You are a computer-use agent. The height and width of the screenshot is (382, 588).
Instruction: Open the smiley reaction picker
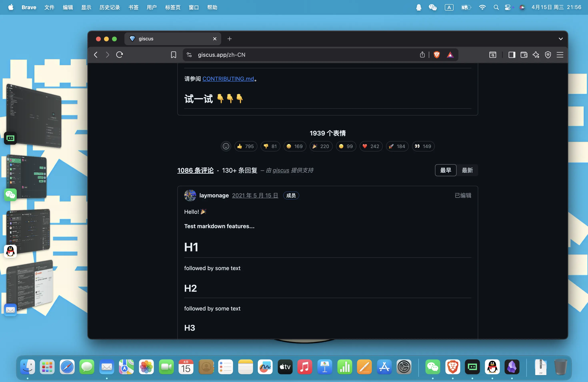tap(226, 146)
